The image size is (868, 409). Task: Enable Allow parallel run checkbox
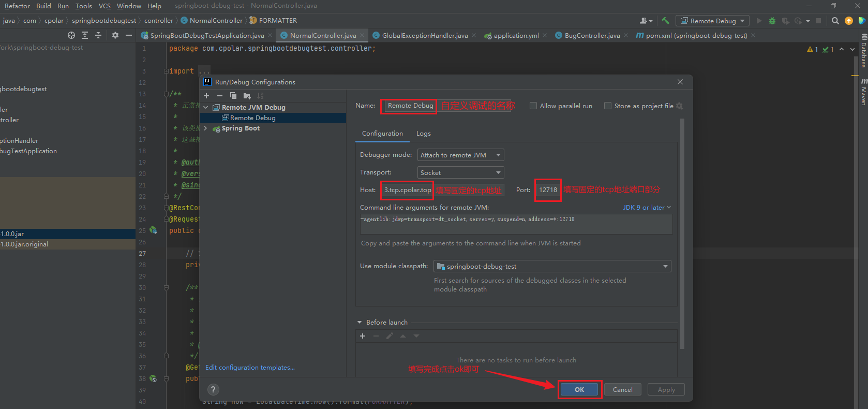533,106
